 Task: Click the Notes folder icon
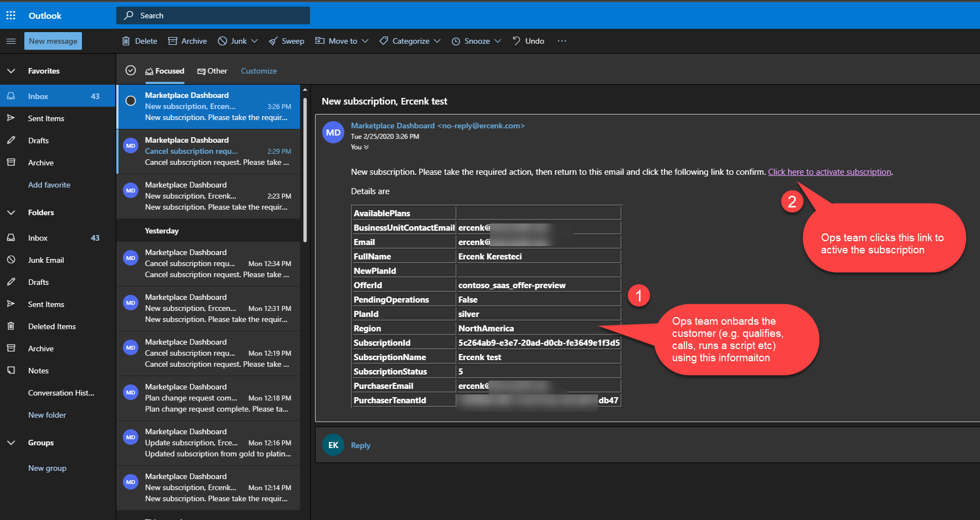pos(11,371)
